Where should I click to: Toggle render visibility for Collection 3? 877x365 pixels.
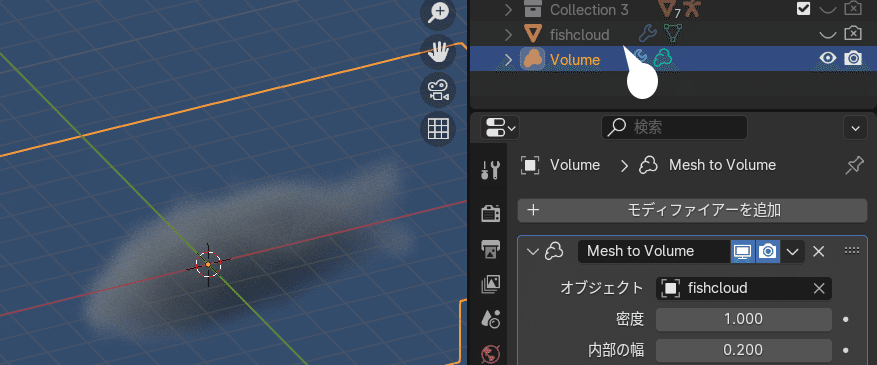(852, 9)
